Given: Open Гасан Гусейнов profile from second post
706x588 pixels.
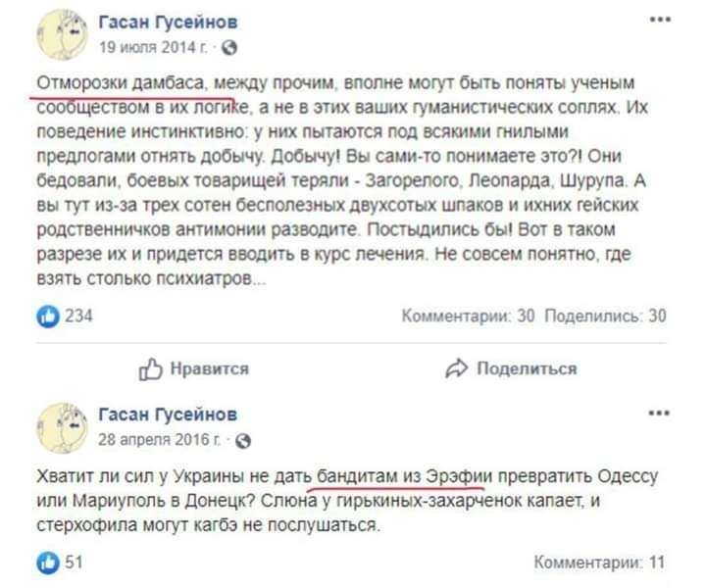Looking at the screenshot, I should (x=168, y=415).
